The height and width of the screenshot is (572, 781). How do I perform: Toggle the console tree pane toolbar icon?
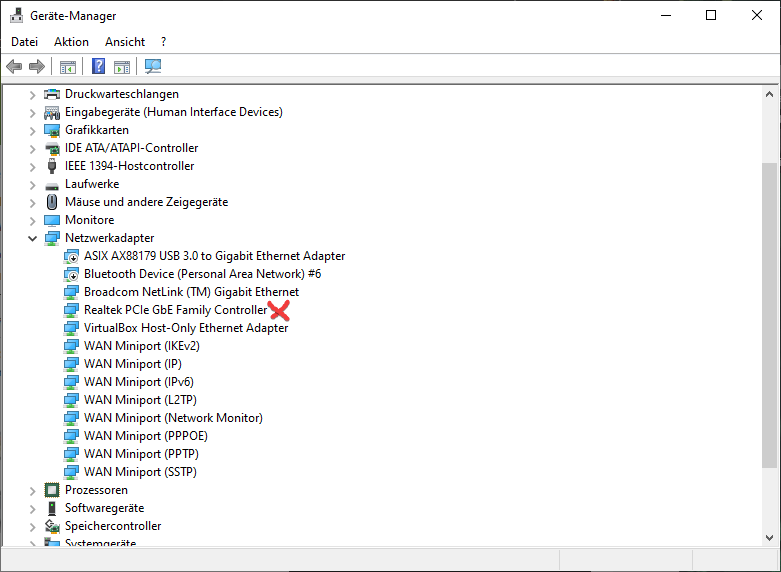(x=68, y=67)
